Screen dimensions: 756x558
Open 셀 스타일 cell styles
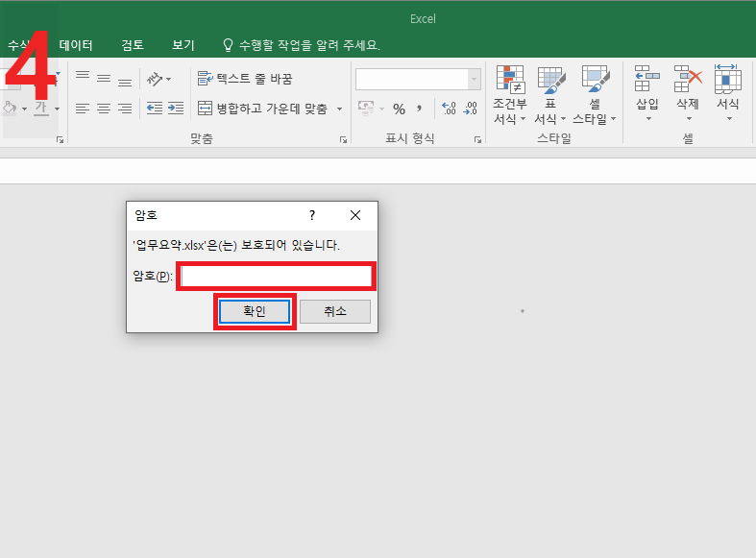(x=595, y=95)
